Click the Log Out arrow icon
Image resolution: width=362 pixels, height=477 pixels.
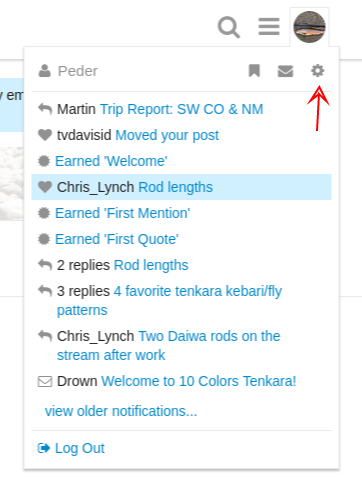point(44,448)
